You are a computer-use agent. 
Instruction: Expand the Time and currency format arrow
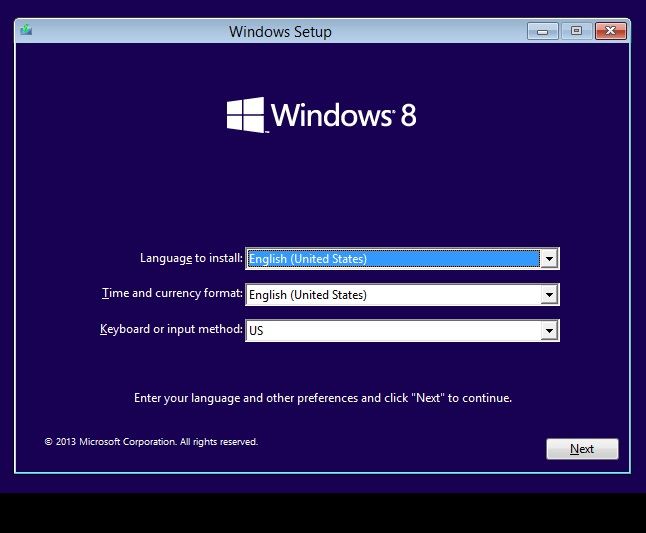click(x=549, y=295)
